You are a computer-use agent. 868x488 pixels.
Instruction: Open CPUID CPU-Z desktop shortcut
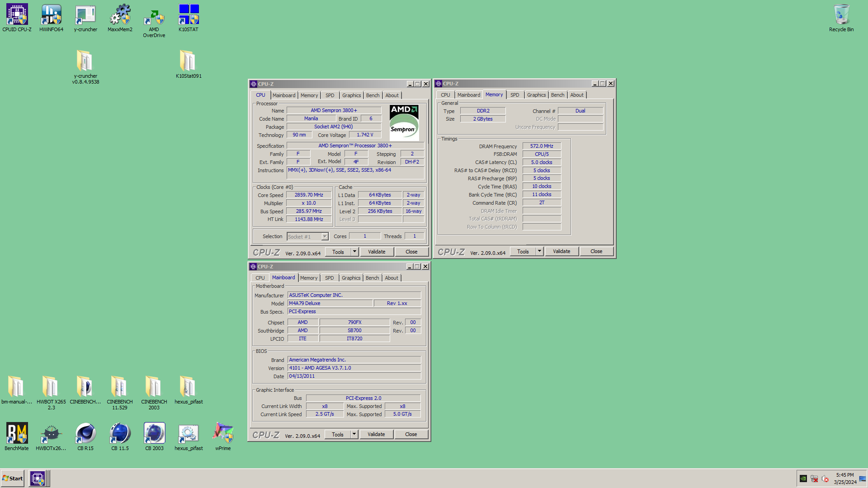click(17, 18)
